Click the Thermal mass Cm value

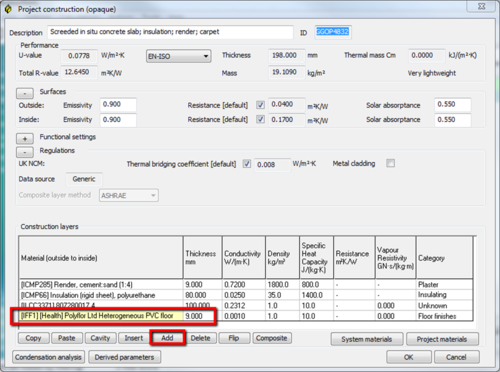click(427, 56)
